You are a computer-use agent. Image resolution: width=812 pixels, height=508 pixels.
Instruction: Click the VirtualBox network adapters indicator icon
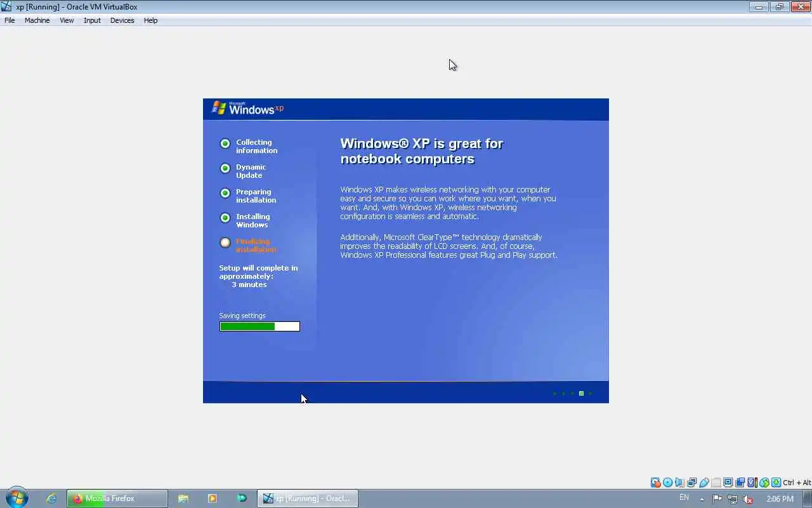click(x=691, y=483)
